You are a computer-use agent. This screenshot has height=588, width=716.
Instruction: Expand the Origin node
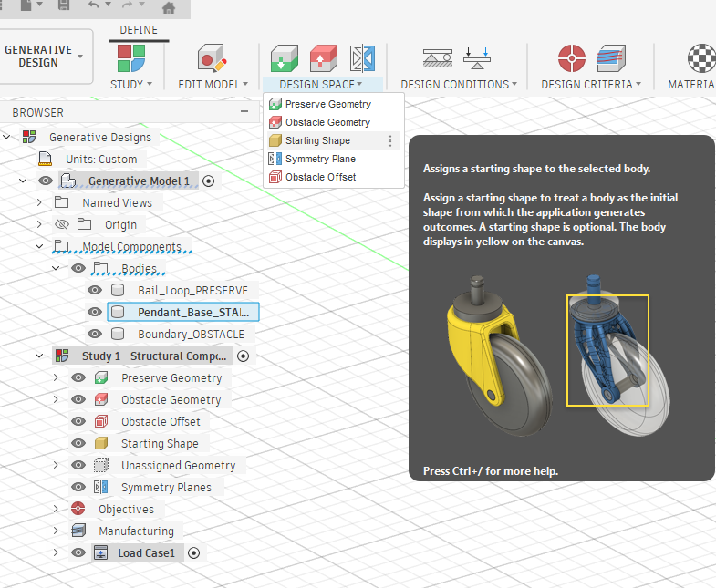click(39, 224)
